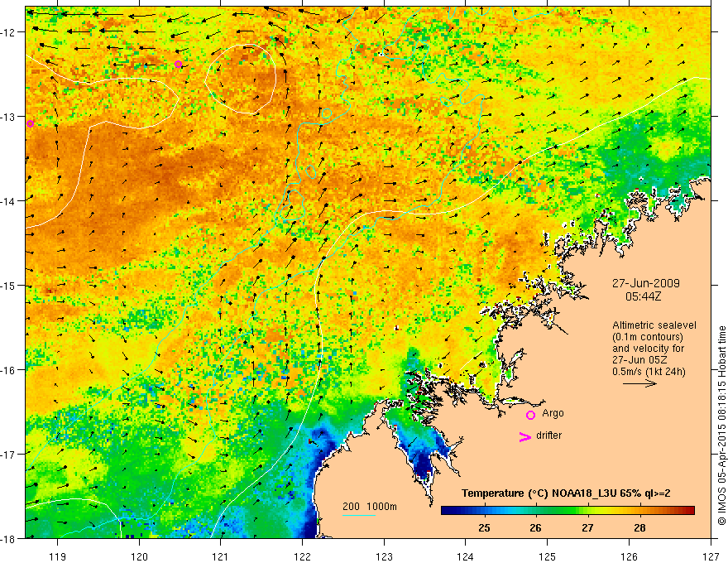728x563 pixels.
Task: Click the magenta drifter arrowhead in the legend
Action: (524, 436)
